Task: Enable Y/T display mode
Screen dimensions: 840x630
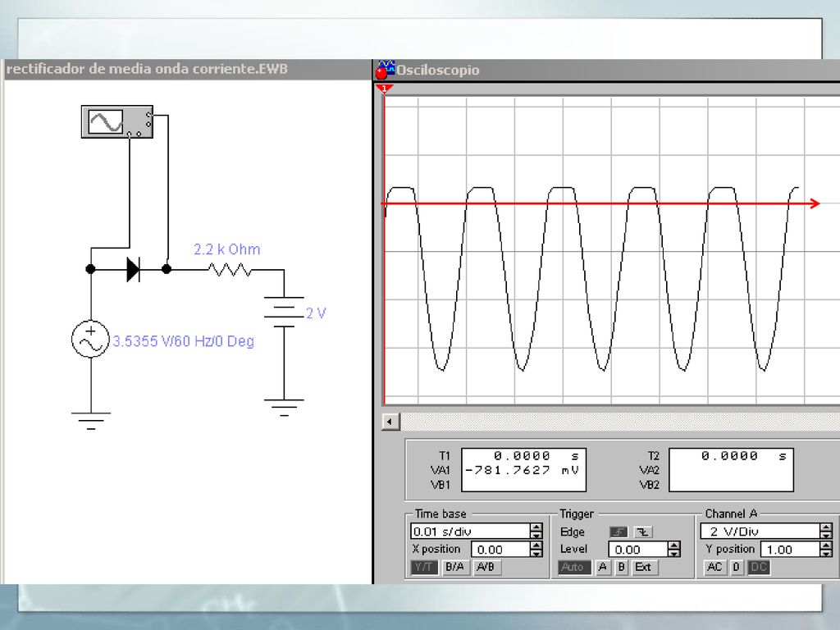Action: pos(424,568)
